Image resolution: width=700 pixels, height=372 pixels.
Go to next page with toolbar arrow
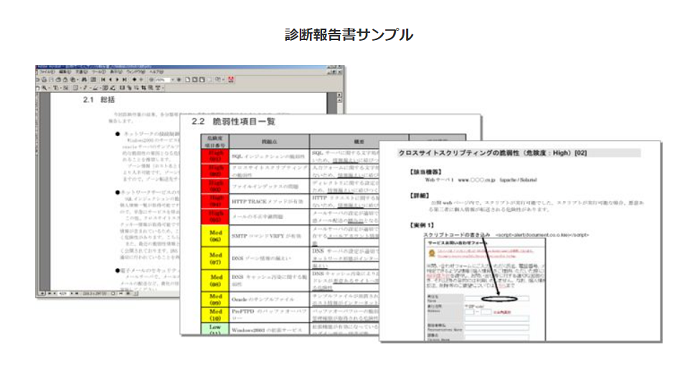point(117,79)
